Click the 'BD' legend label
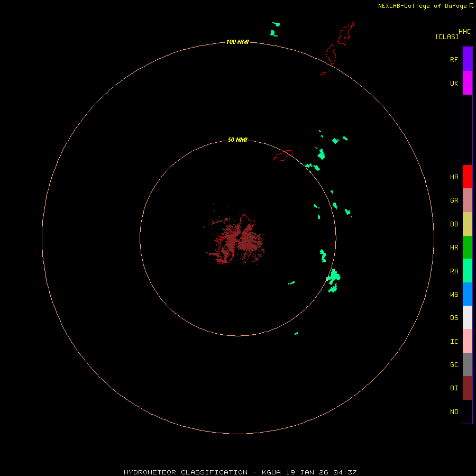 454,224
